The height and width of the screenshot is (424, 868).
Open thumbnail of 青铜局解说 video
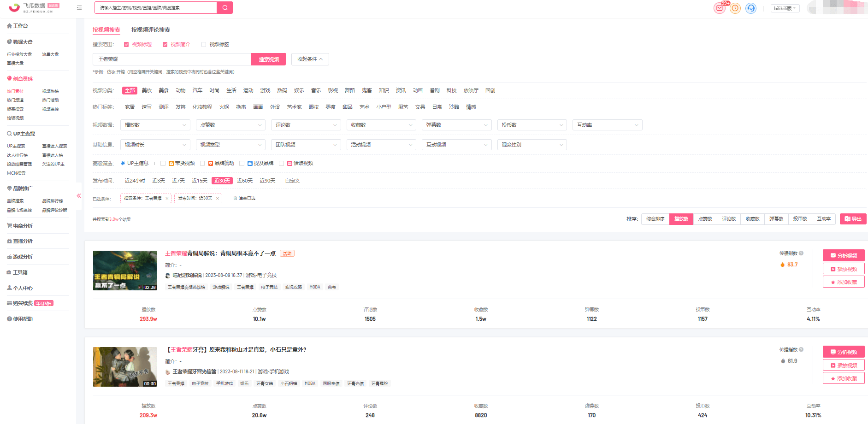point(125,271)
